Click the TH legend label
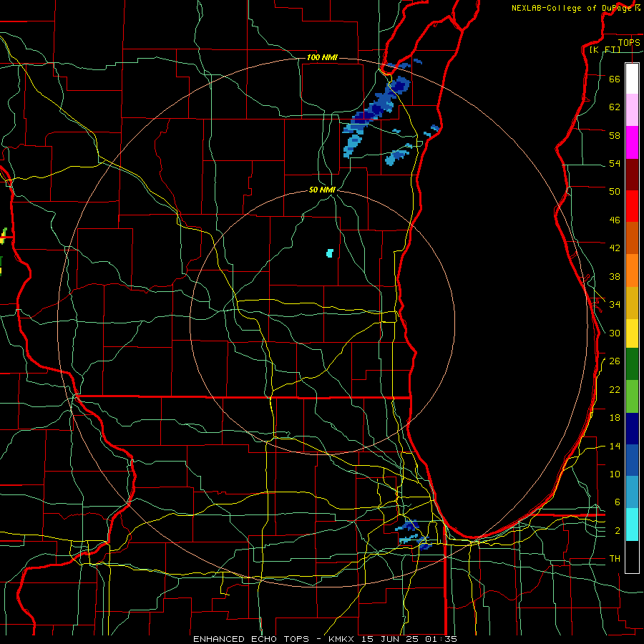This screenshot has height=644, width=644. coord(615,558)
